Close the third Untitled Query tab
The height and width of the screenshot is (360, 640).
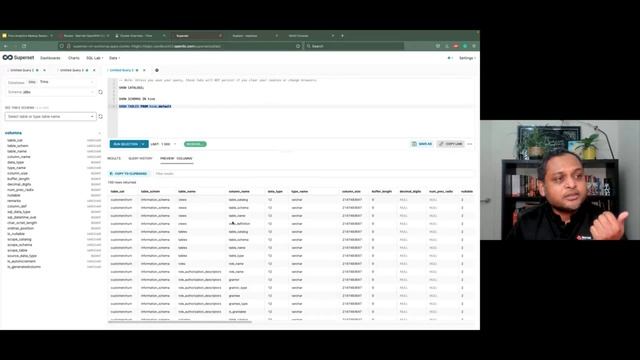tap(144, 70)
